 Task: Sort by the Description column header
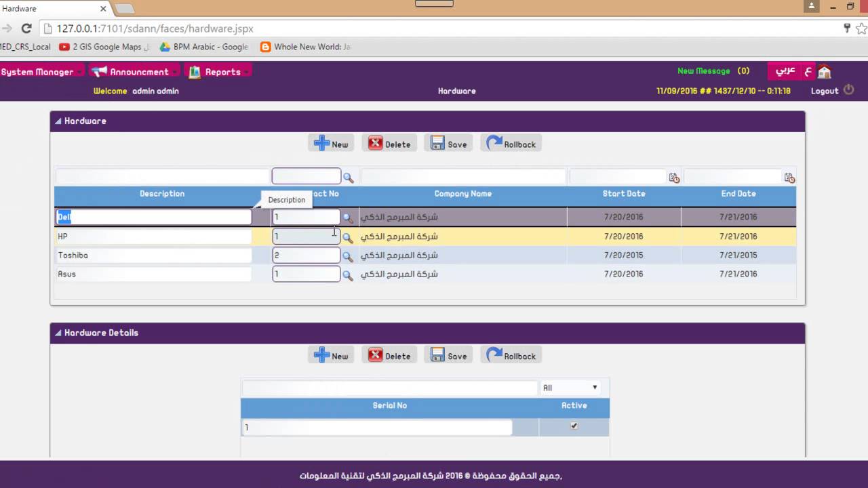click(x=162, y=194)
